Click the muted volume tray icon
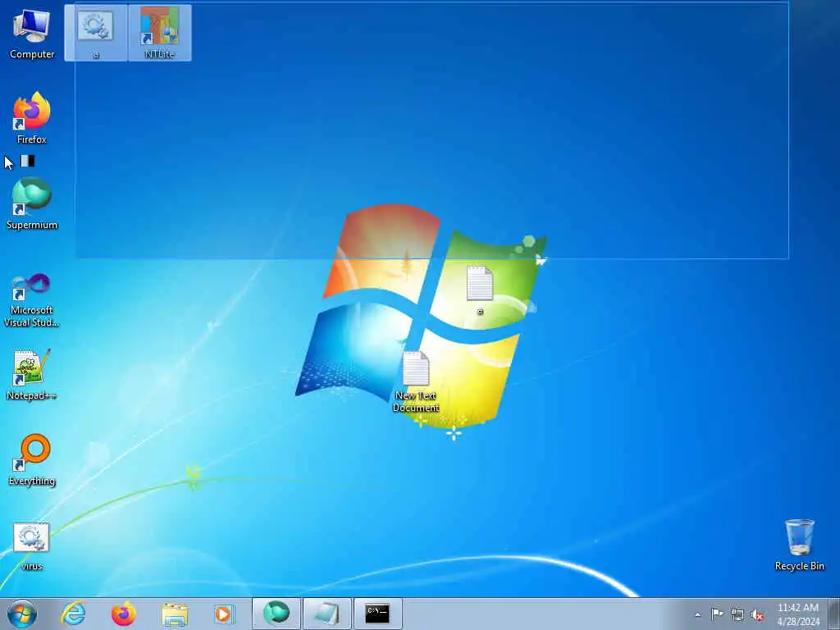 coord(757,614)
